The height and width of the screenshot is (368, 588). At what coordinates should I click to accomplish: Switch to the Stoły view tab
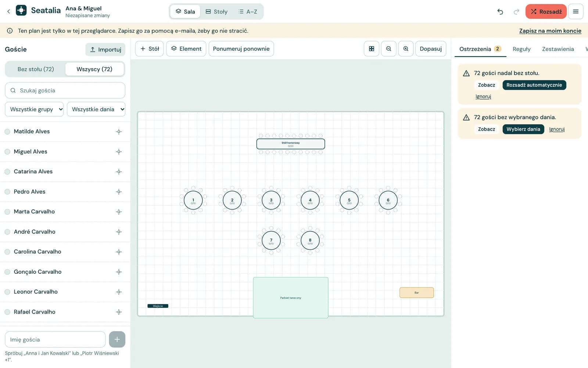[216, 12]
